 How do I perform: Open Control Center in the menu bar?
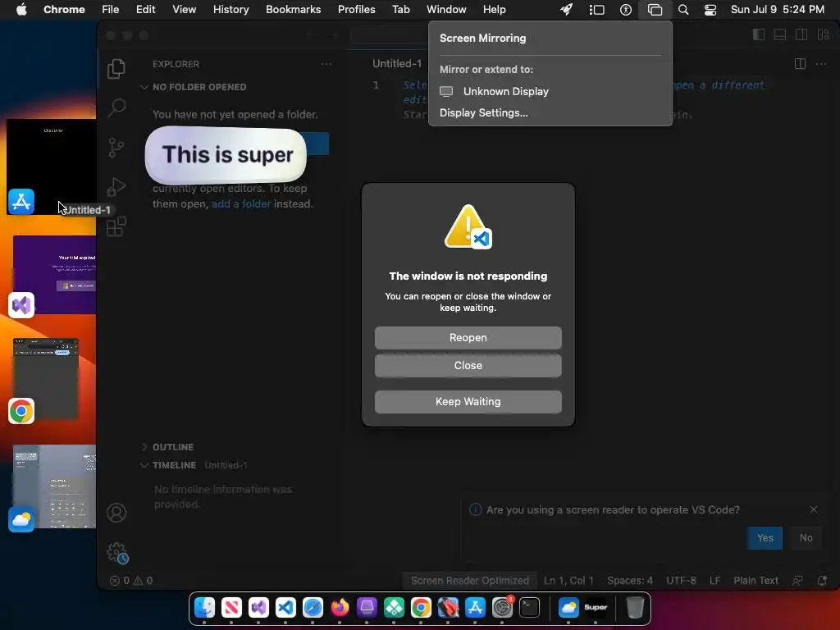(x=710, y=10)
